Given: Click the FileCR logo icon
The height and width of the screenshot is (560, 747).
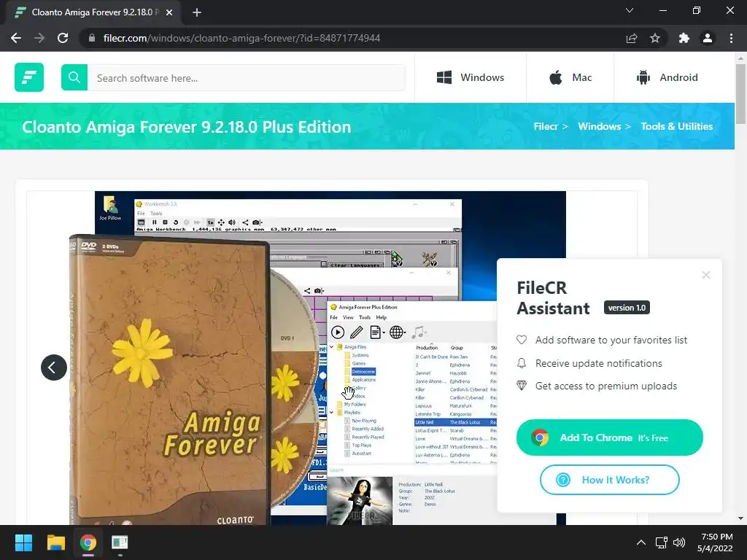Looking at the screenshot, I should pyautogui.click(x=29, y=77).
